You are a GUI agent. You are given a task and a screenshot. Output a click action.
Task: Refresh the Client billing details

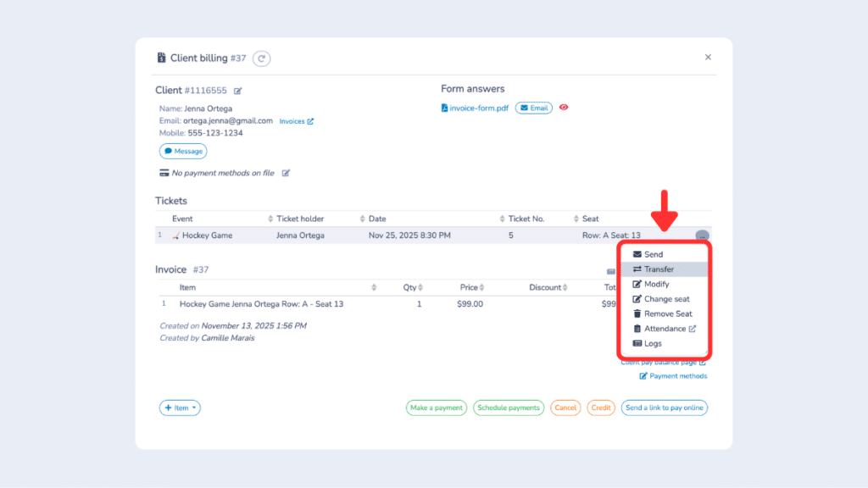pyautogui.click(x=261, y=58)
